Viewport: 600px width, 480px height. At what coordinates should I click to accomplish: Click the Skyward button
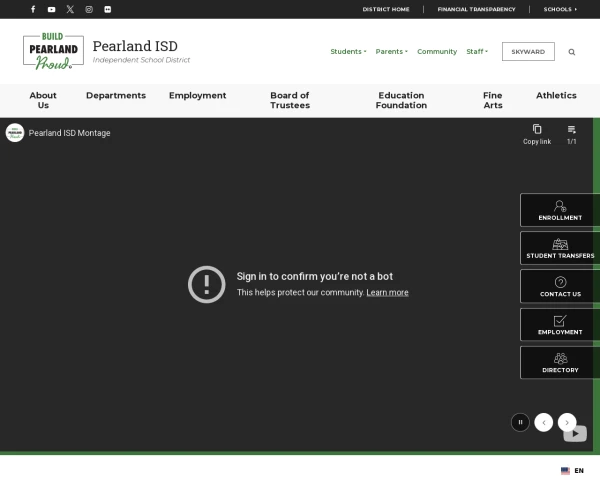point(528,52)
